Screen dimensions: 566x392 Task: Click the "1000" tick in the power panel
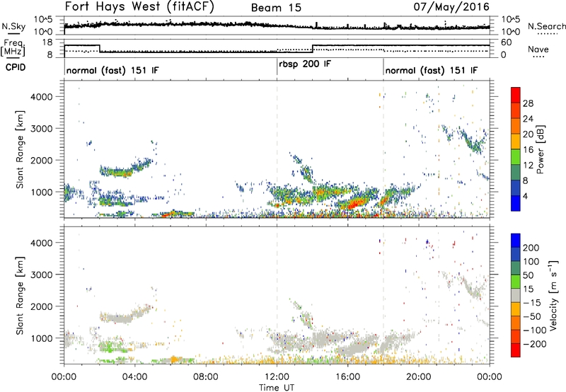pos(42,192)
